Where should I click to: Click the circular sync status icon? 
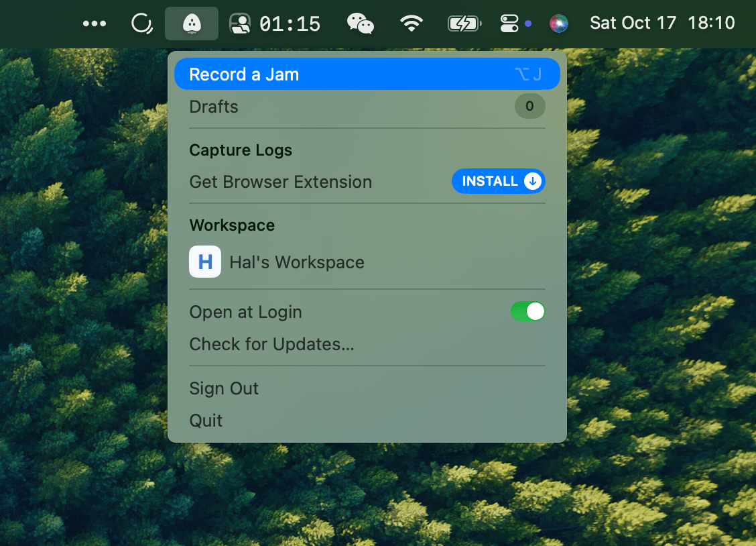[x=142, y=23]
